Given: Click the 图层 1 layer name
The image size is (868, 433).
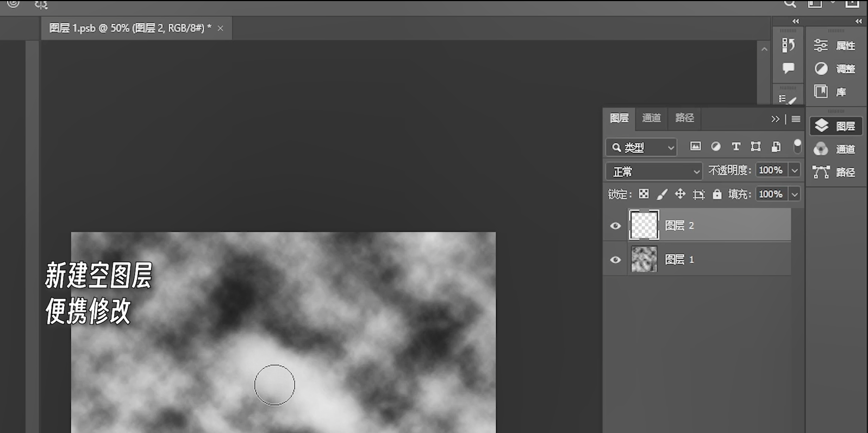Looking at the screenshot, I should tap(679, 260).
